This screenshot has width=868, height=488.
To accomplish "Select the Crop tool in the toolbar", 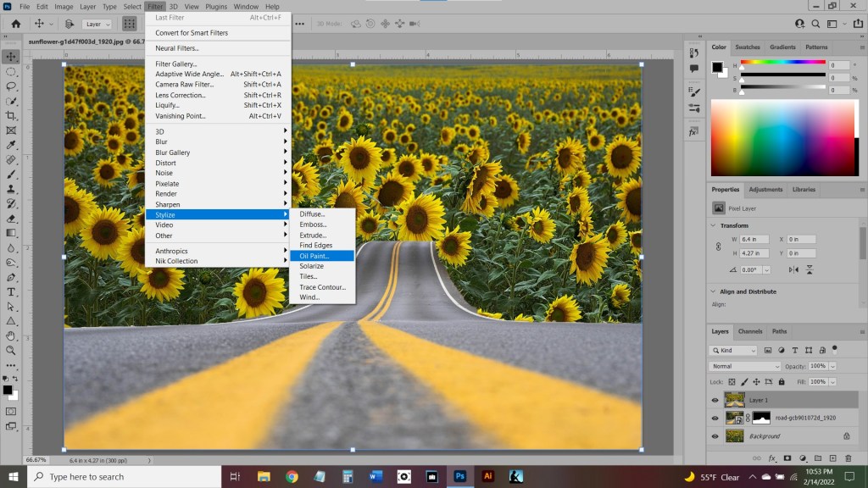I will point(11,115).
